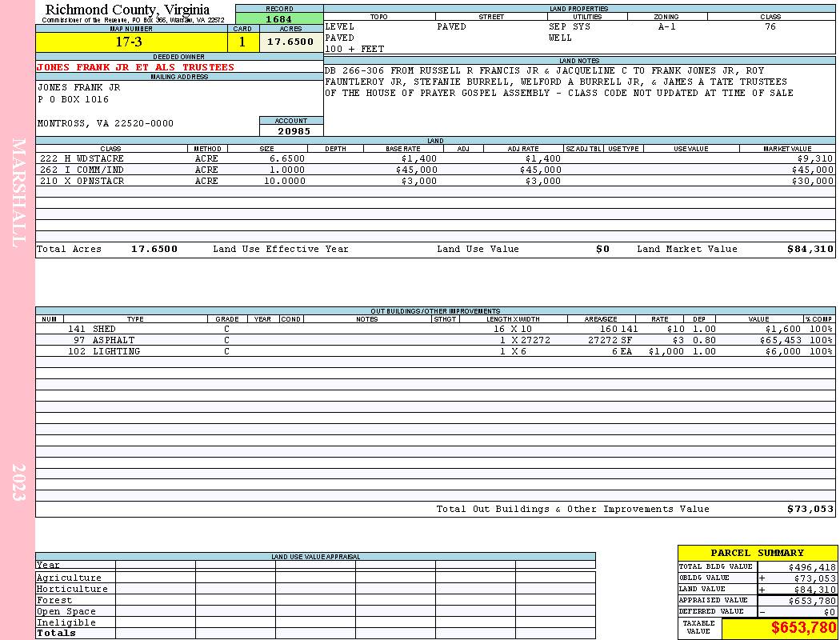Click the Agriculture row label
840x640 pixels.
pos(69,578)
